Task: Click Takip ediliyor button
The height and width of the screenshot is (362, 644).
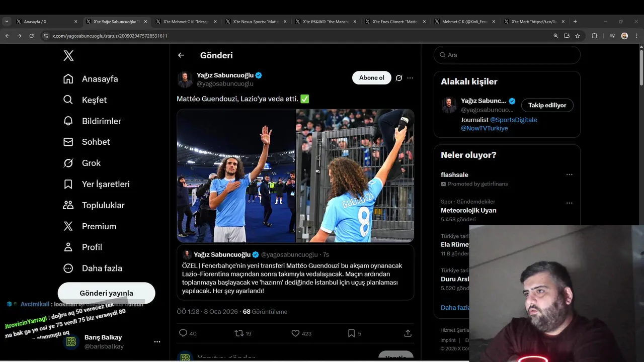Action: pyautogui.click(x=547, y=105)
